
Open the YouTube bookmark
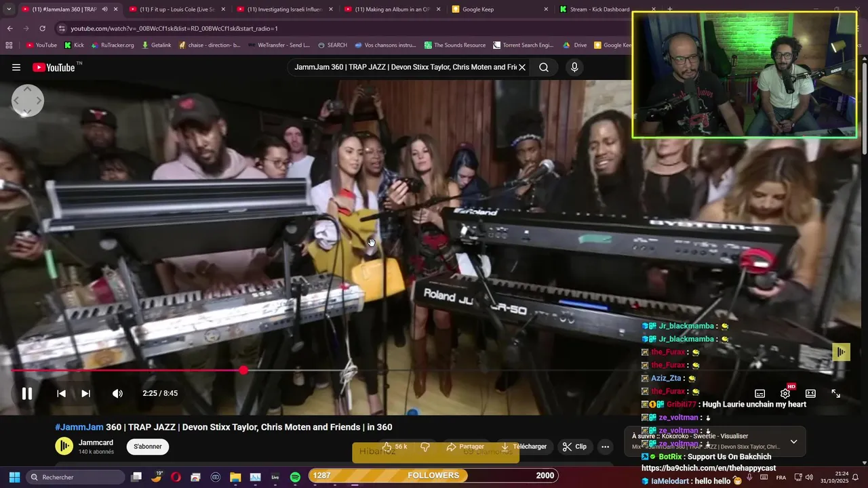tap(41, 45)
